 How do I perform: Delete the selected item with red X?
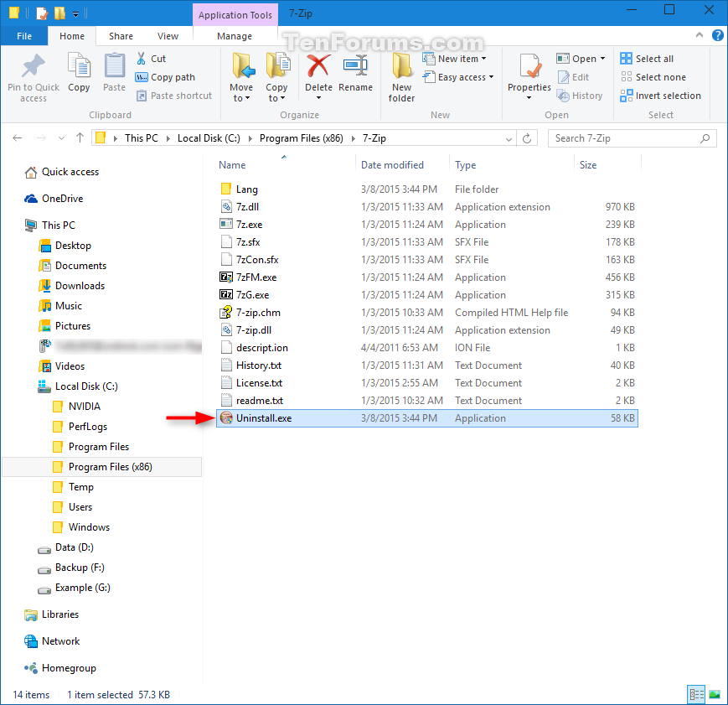tap(318, 65)
